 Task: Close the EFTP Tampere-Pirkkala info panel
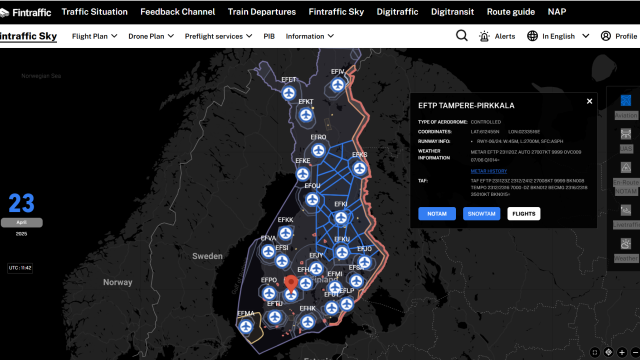point(589,101)
